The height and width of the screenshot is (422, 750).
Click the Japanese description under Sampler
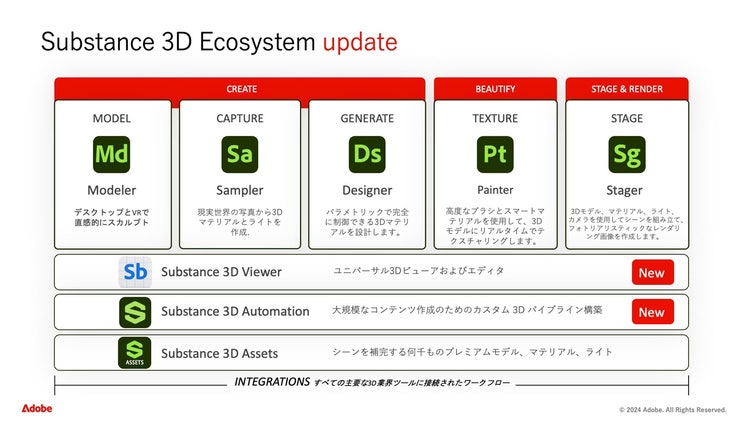click(x=240, y=222)
